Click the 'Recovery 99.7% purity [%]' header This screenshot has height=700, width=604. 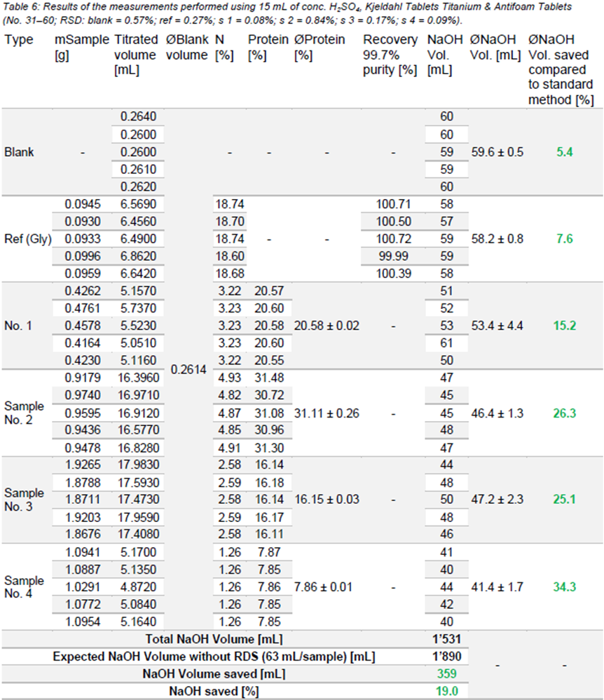pyautogui.click(x=390, y=55)
